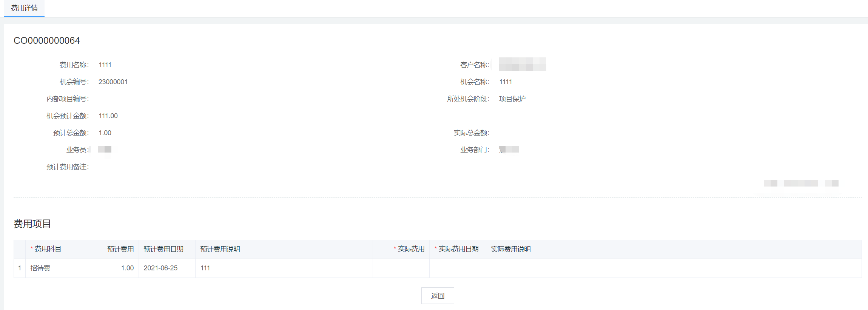Select the expense number CO0000000064 heading

click(47, 41)
